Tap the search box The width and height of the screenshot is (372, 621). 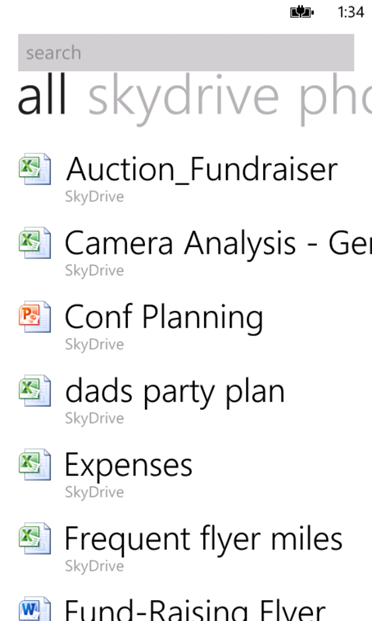[186, 53]
